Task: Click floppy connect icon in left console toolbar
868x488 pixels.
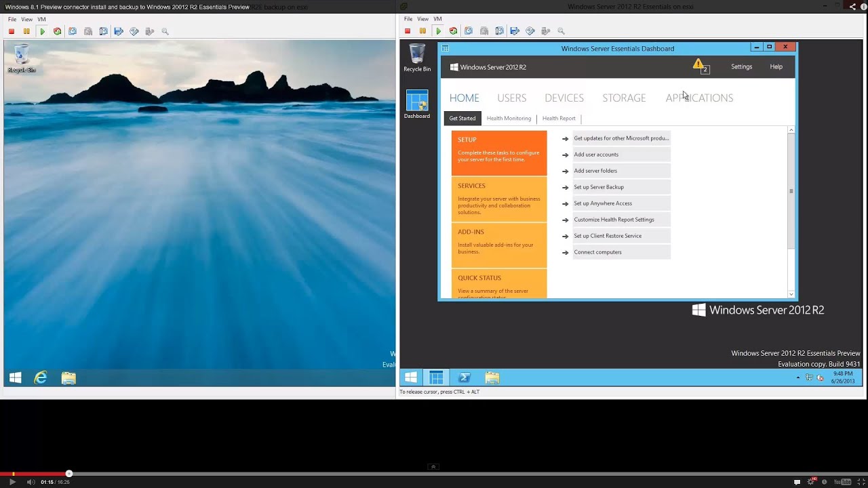Action: tap(119, 31)
